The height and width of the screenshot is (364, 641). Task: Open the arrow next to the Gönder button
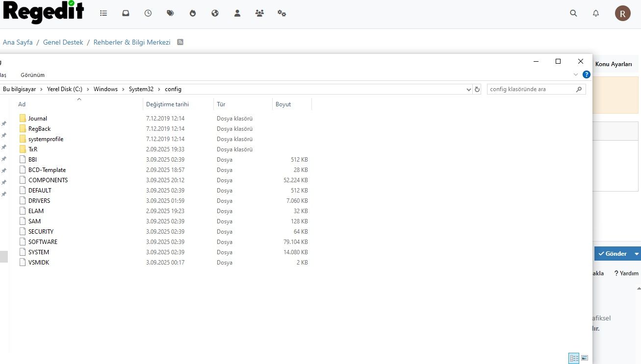(x=637, y=253)
